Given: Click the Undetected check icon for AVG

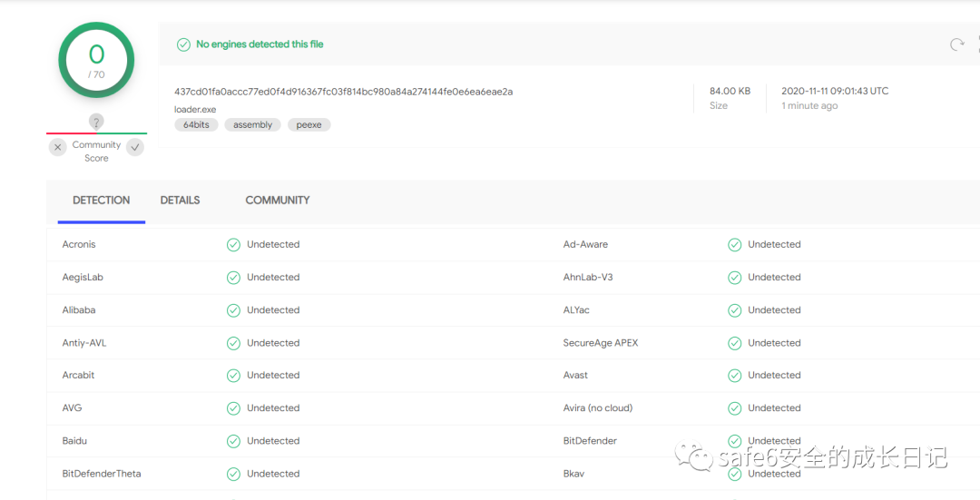Looking at the screenshot, I should (x=234, y=408).
